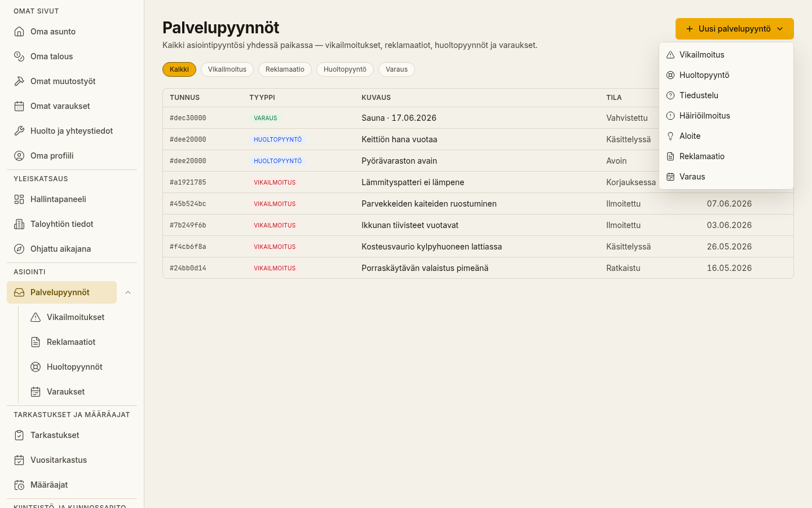Click the VARAUS type badge

[265, 118]
